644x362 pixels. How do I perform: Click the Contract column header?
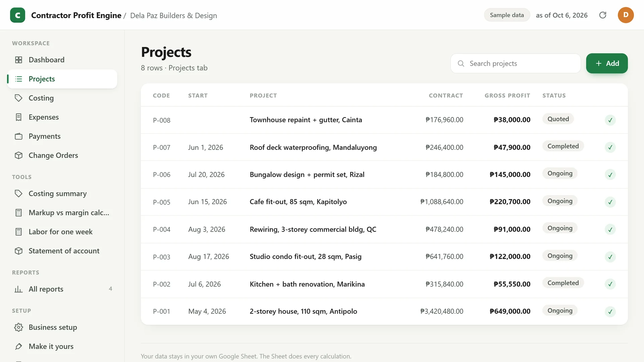point(446,96)
